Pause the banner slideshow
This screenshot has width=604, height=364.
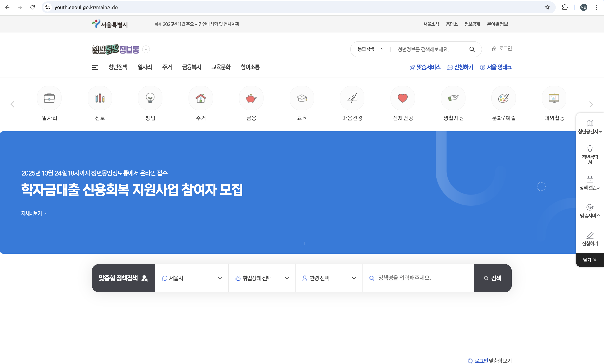[304, 243]
